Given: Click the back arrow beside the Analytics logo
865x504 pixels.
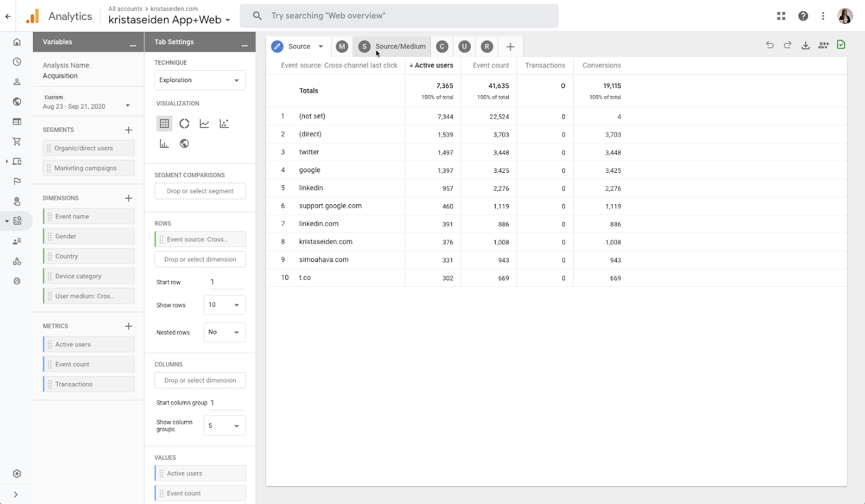Looking at the screenshot, I should (x=8, y=16).
